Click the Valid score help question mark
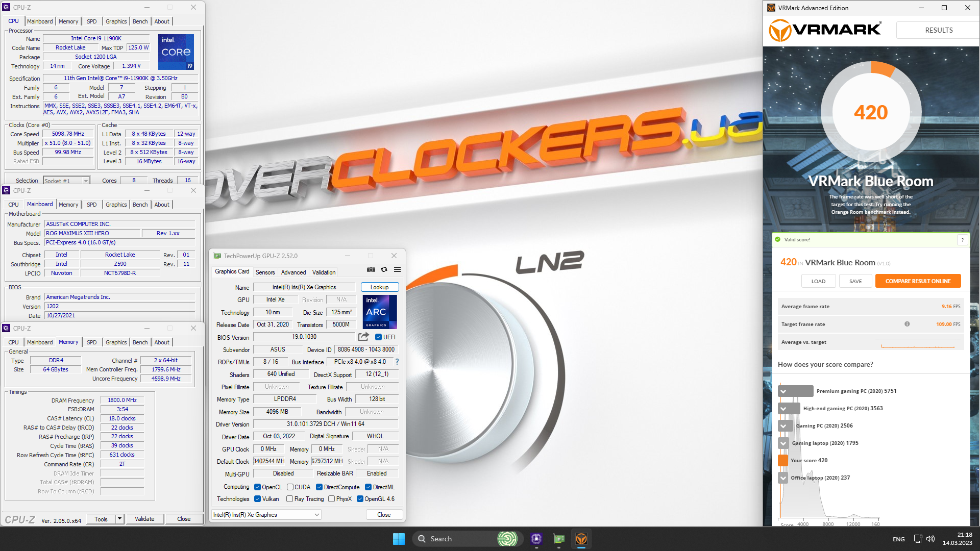This screenshot has height=551, width=980. (x=963, y=240)
